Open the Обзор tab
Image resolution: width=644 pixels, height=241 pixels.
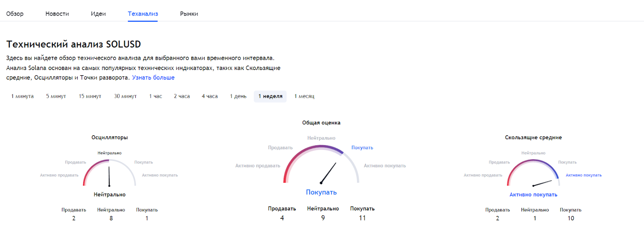15,14
